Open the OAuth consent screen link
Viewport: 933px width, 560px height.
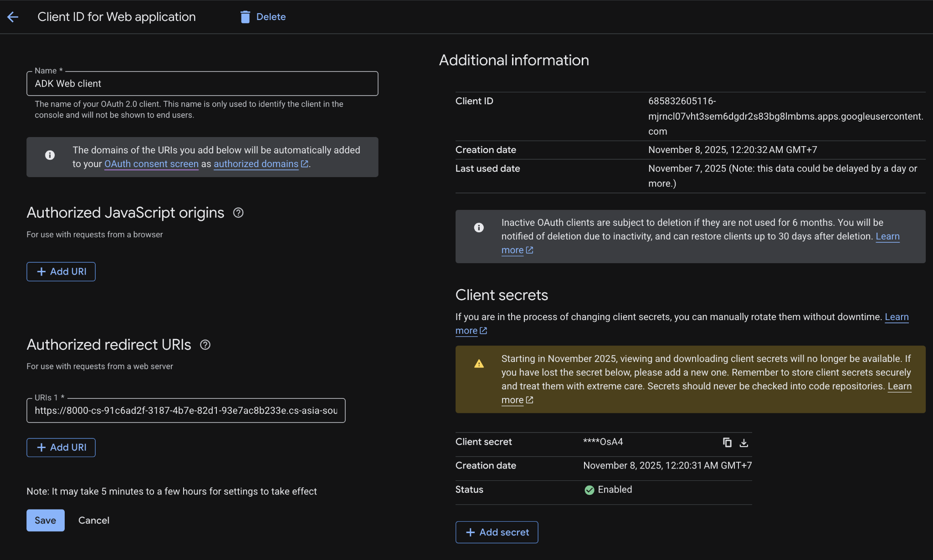tap(151, 164)
